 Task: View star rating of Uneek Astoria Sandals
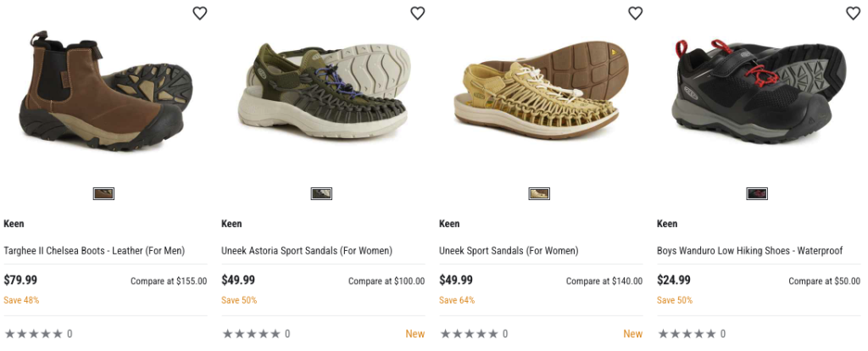click(252, 334)
